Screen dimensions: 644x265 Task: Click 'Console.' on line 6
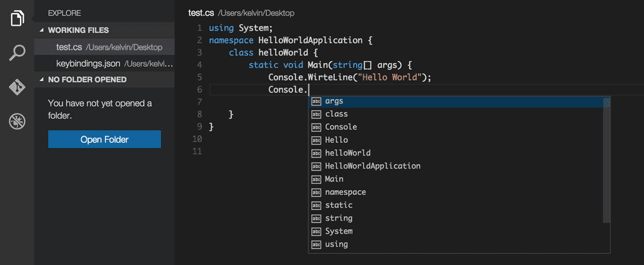pyautogui.click(x=288, y=90)
